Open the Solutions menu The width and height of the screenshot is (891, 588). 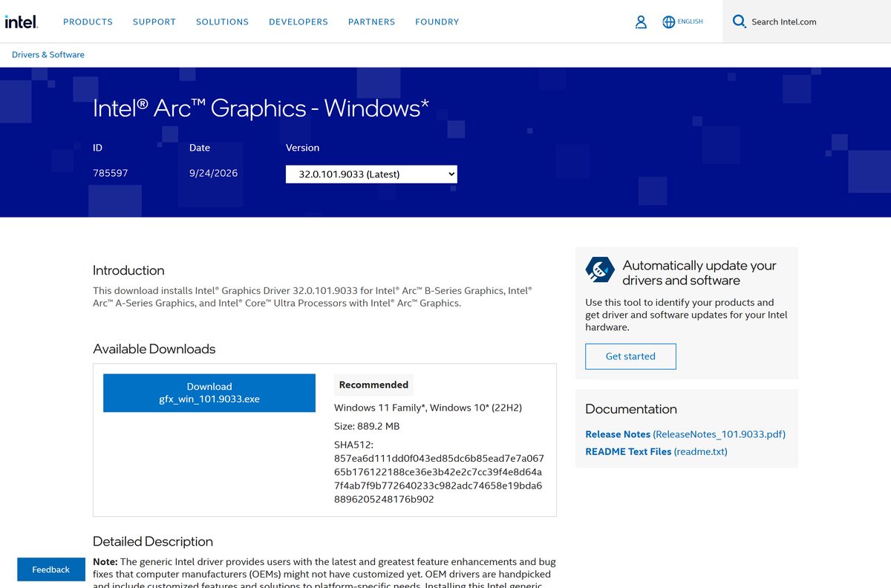tap(222, 22)
